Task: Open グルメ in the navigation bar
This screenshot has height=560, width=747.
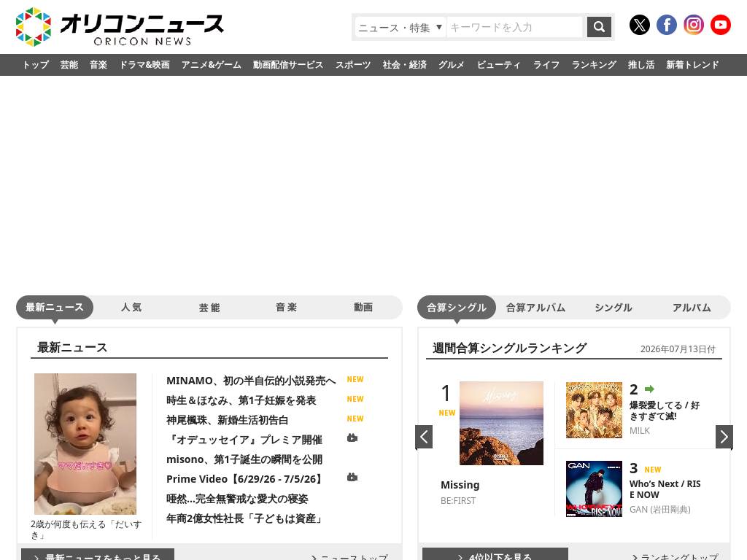Action: click(x=451, y=65)
